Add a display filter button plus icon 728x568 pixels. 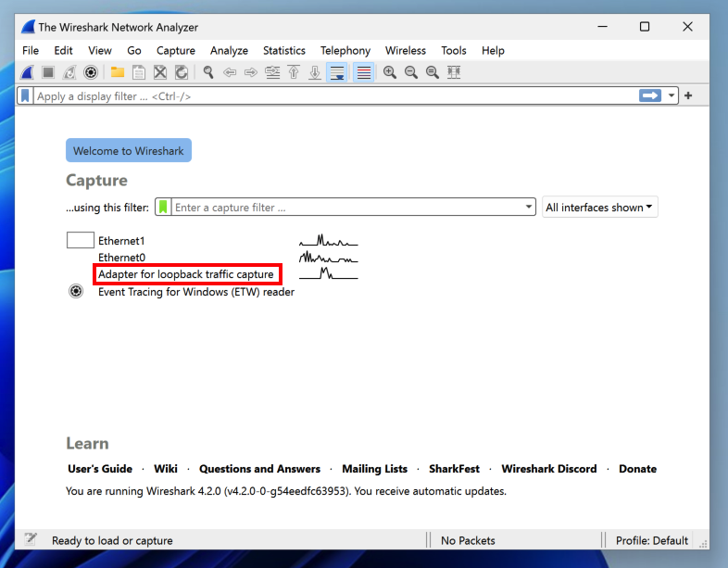click(688, 95)
